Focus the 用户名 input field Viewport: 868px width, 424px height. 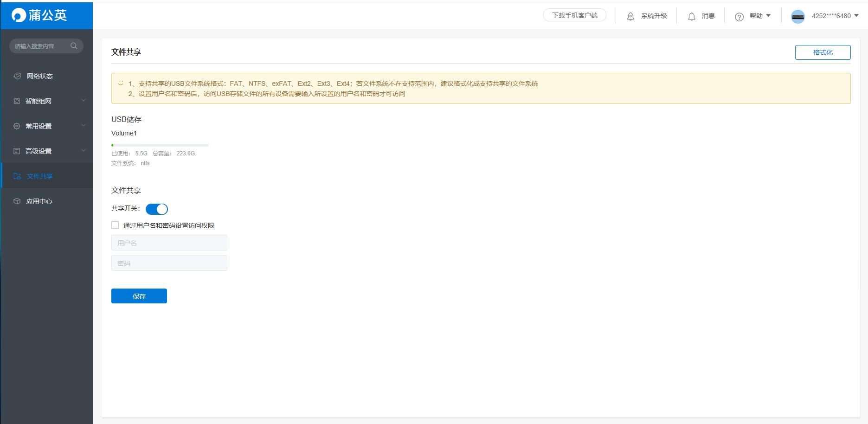tap(169, 243)
